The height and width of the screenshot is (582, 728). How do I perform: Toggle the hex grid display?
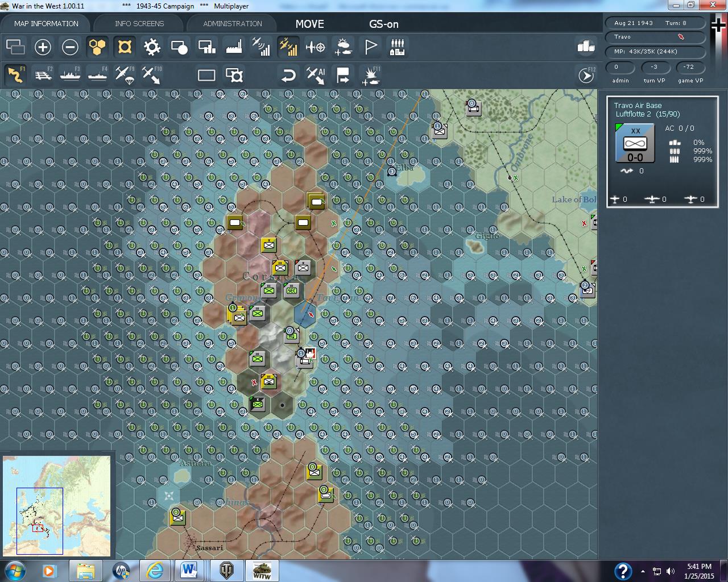click(x=97, y=47)
